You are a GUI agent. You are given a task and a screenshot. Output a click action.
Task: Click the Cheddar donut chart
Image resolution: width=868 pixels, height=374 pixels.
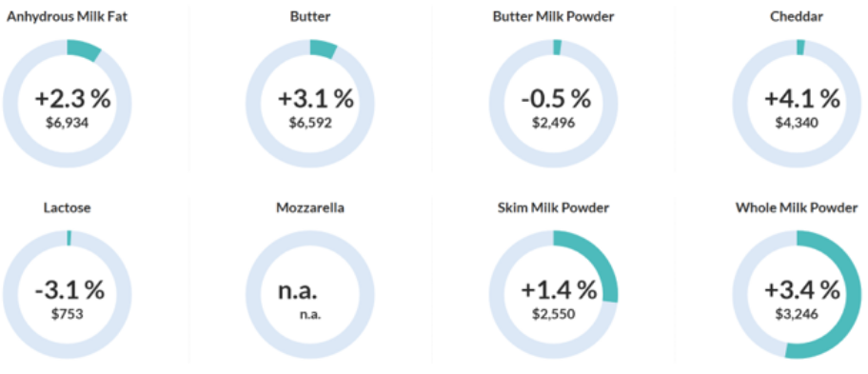(x=797, y=103)
